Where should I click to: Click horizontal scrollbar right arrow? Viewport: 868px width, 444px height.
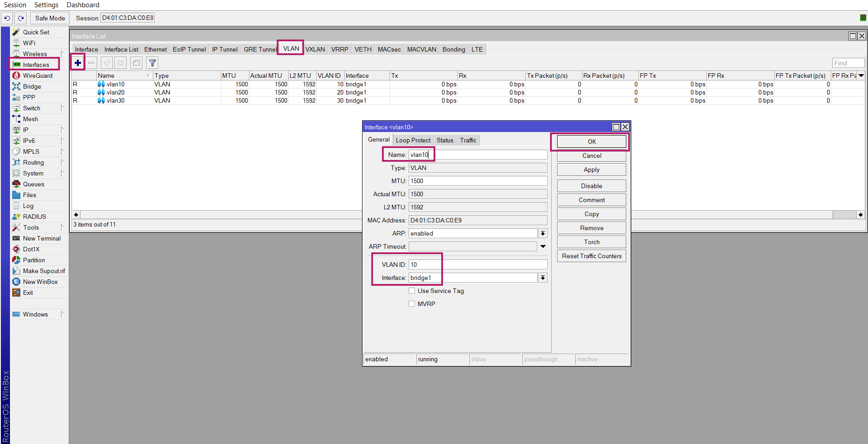(860, 215)
